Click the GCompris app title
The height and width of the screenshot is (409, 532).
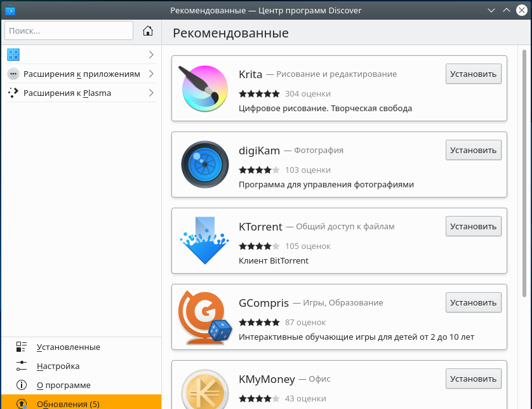click(263, 303)
